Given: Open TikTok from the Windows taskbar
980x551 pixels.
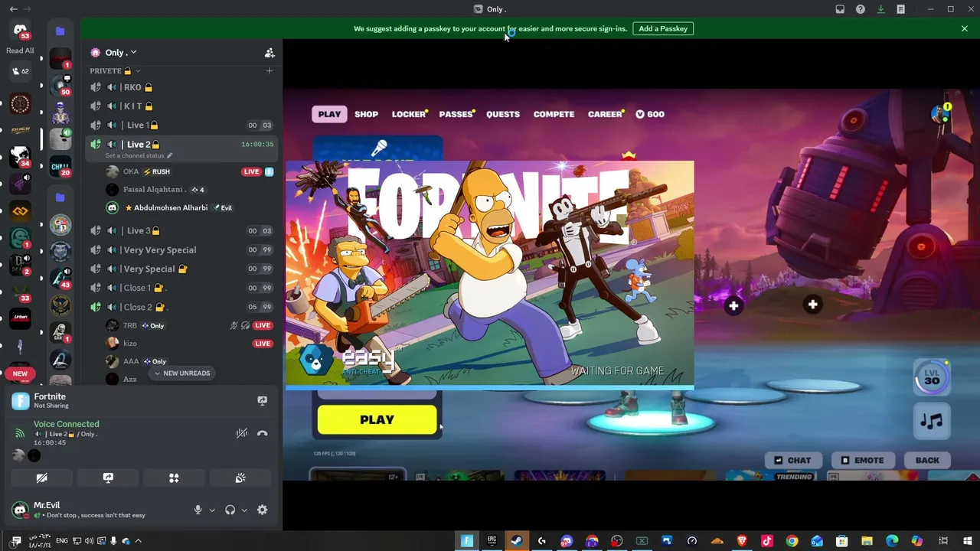Looking at the screenshot, I should point(766,541).
